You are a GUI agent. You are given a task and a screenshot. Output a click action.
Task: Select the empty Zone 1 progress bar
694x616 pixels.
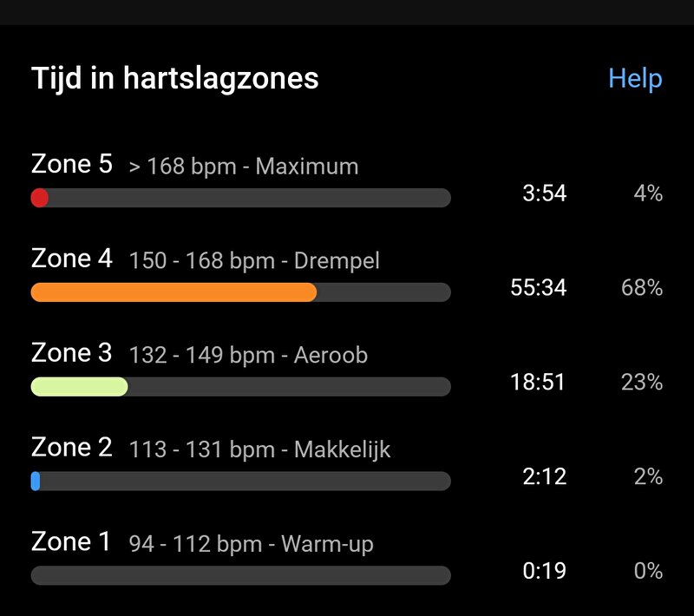241,575
